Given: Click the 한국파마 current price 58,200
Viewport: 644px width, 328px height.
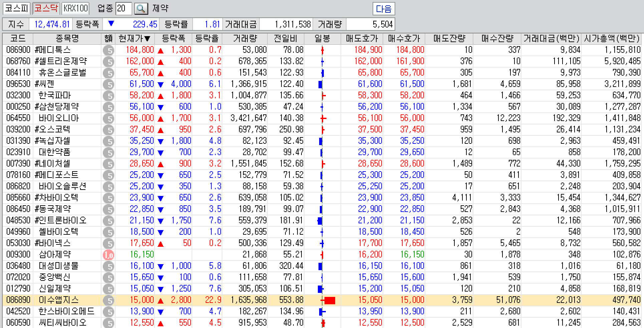Looking at the screenshot, I should (142, 95).
